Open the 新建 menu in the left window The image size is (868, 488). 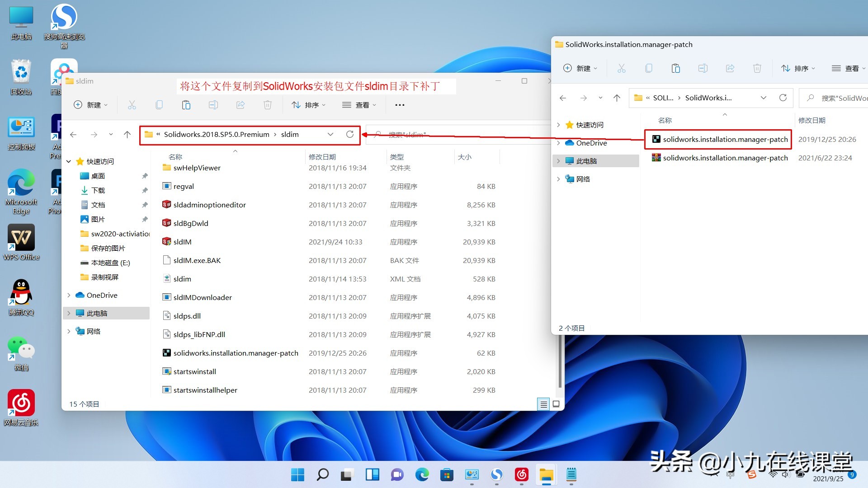coord(90,105)
